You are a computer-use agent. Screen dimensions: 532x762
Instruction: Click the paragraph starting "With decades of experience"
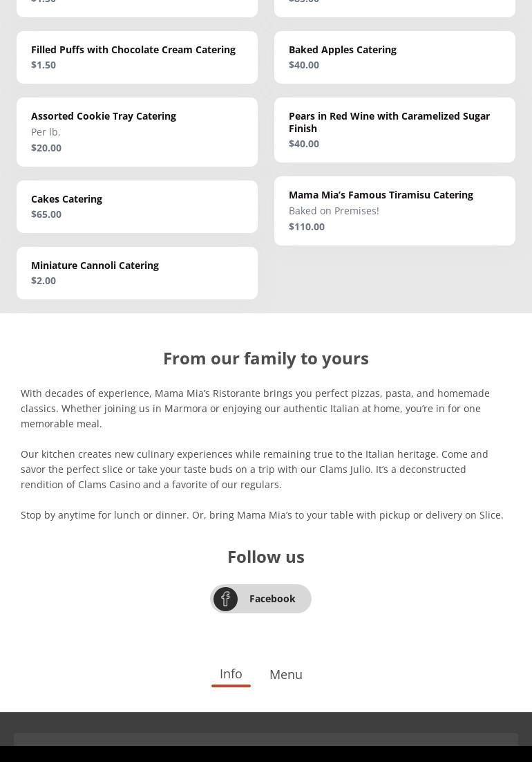pos(256,408)
